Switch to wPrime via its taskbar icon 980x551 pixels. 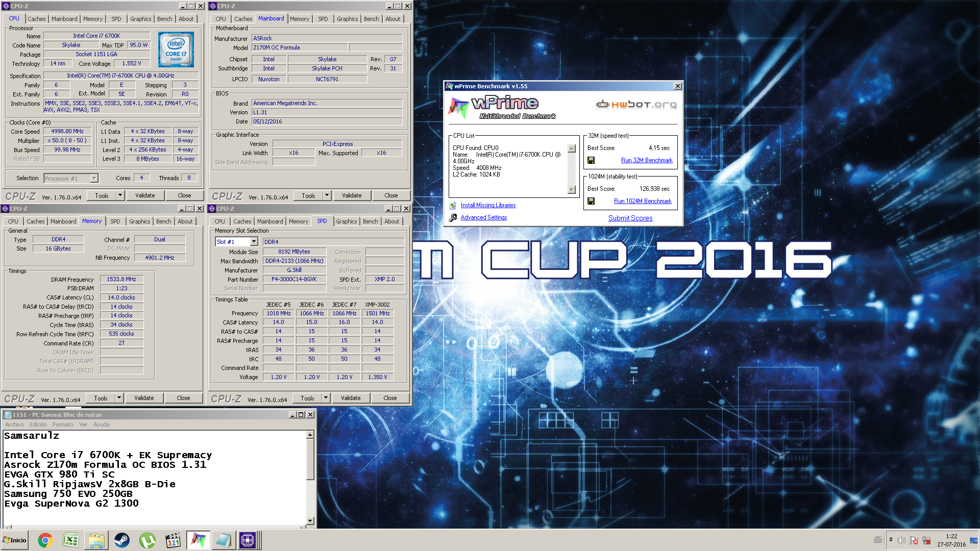coord(198,540)
